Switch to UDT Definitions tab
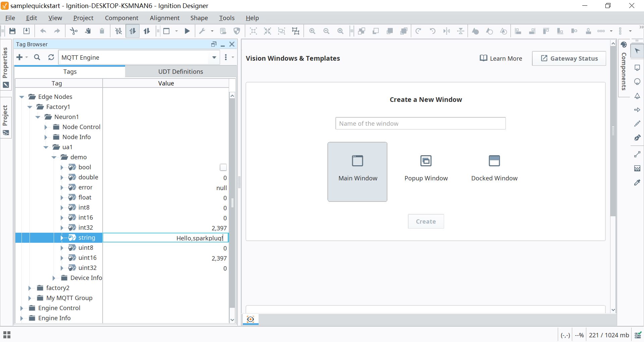 180,72
